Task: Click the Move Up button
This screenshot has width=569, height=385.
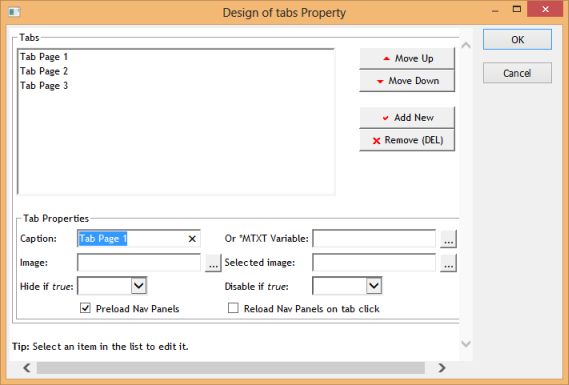Action: tap(407, 58)
